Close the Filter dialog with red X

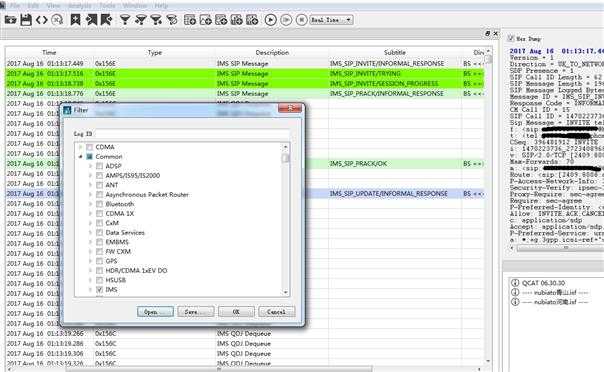[290, 109]
